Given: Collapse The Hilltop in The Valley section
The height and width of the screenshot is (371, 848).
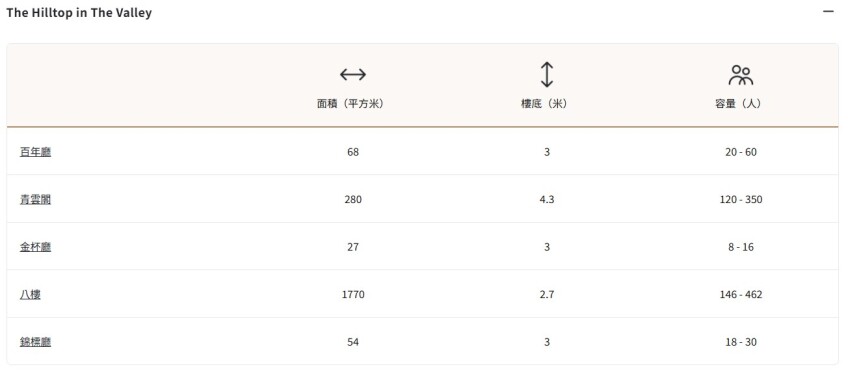Looking at the screenshot, I should (828, 11).
